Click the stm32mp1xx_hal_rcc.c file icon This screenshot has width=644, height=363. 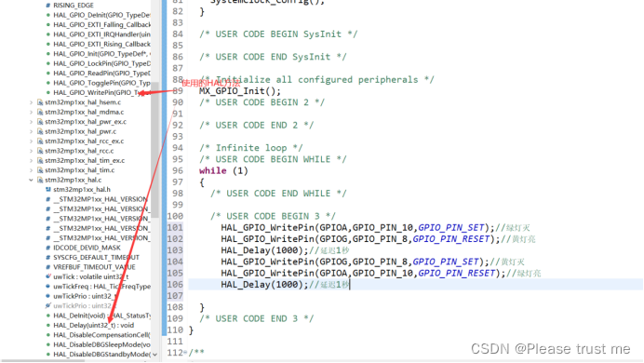pyautogui.click(x=40, y=151)
